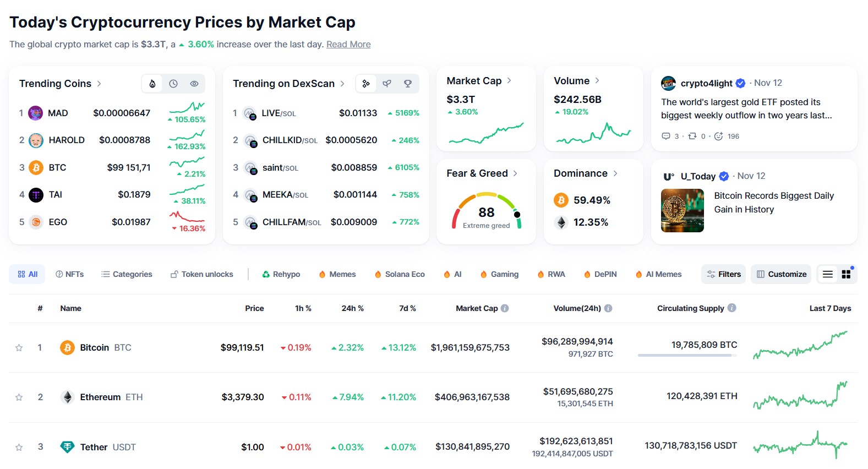Click the Circulating Supply info icon
This screenshot has width=868, height=469.
(732, 308)
